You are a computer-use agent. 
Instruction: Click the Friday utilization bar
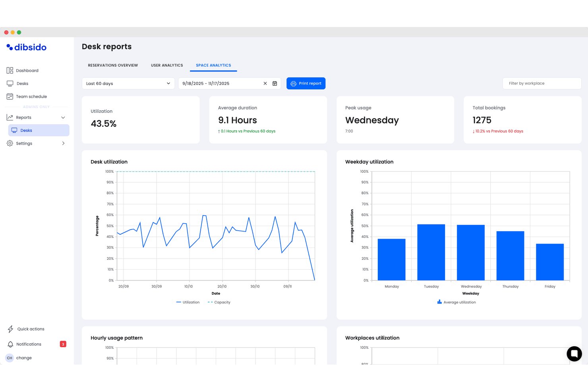pos(550,262)
